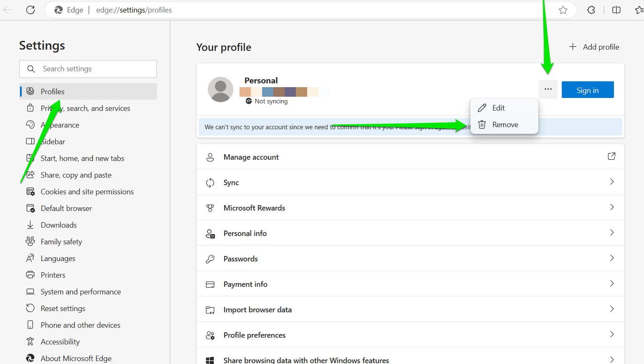
Task: Click the Sidebar panel icon in Settings
Action: click(x=30, y=141)
